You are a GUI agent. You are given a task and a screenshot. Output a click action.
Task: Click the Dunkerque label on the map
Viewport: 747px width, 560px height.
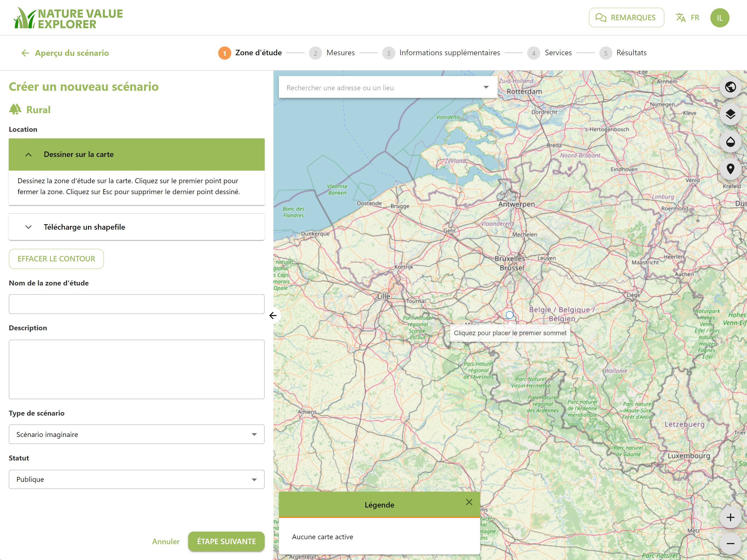[315, 234]
